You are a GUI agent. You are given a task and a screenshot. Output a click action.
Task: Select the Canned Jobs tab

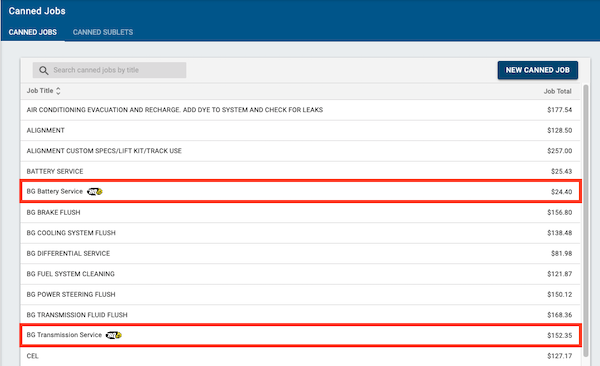pyautogui.click(x=33, y=32)
